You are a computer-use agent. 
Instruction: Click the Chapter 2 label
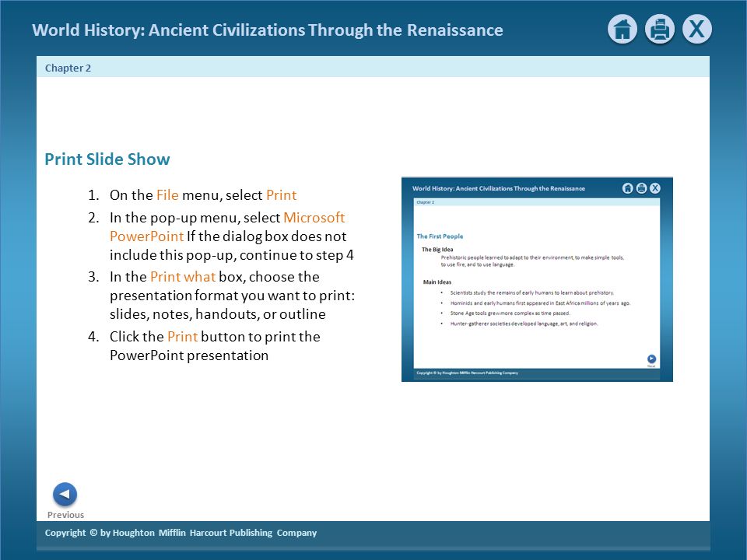68,68
